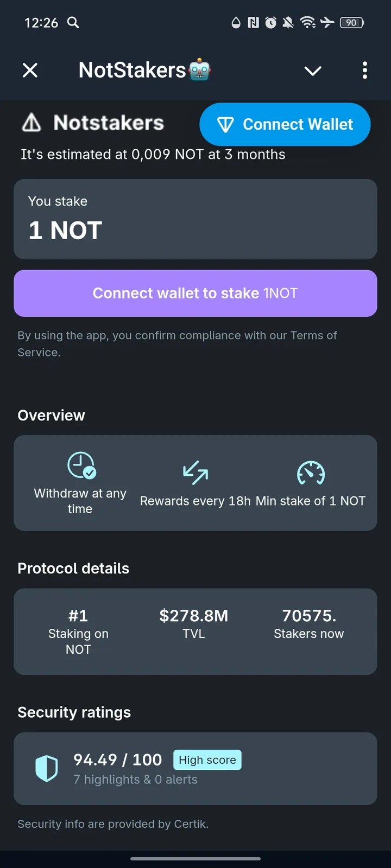Tap the alarm clock status icon
This screenshot has width=391, height=868.
[270, 23]
